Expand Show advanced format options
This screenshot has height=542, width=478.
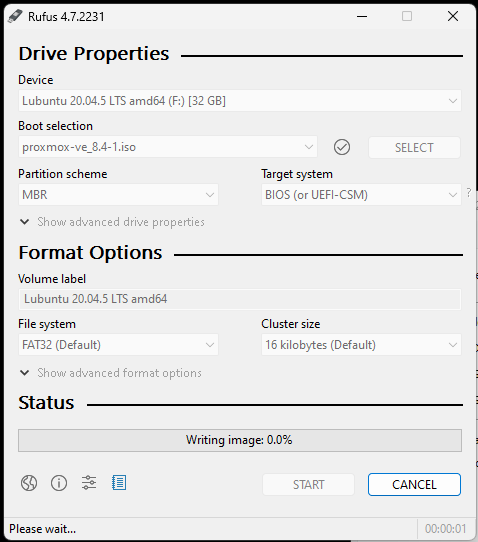coord(111,373)
